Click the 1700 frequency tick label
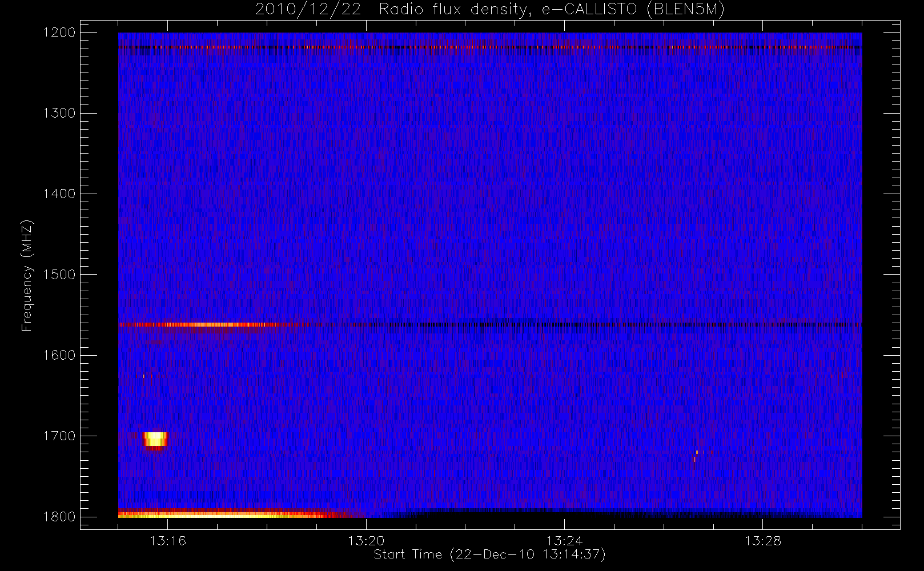Viewport: 924px width, 571px height. click(x=59, y=436)
